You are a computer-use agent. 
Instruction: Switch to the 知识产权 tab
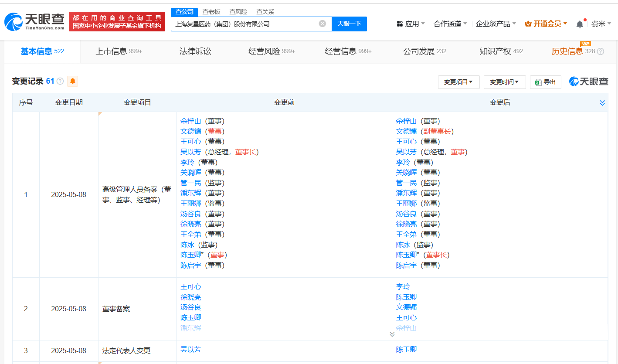[x=501, y=51]
